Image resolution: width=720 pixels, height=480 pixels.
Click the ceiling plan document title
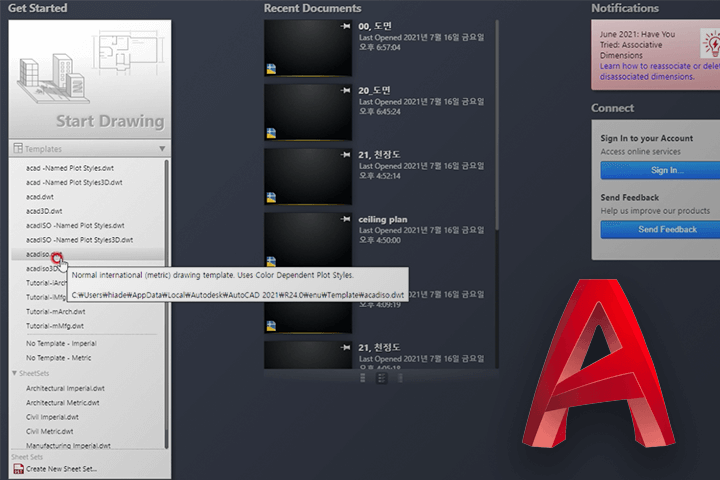coord(383,220)
